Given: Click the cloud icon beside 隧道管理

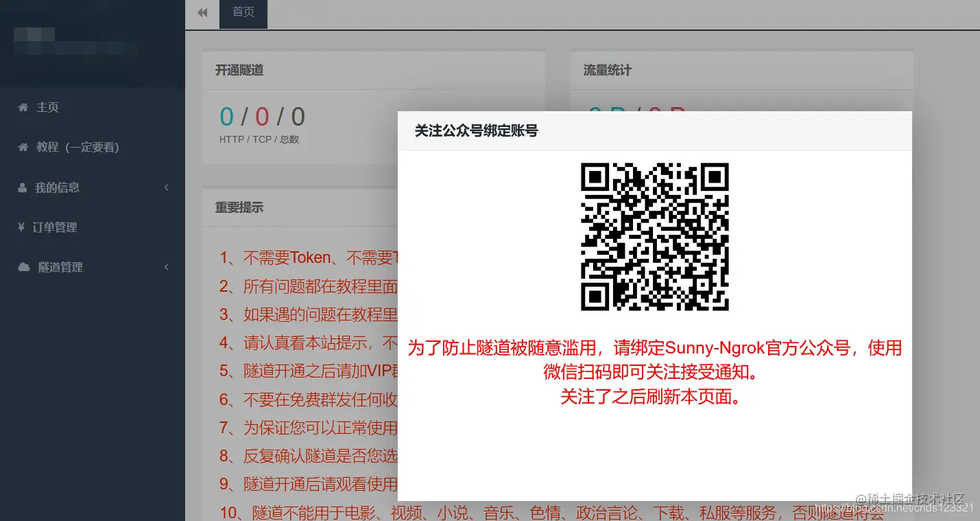Looking at the screenshot, I should coord(24,267).
